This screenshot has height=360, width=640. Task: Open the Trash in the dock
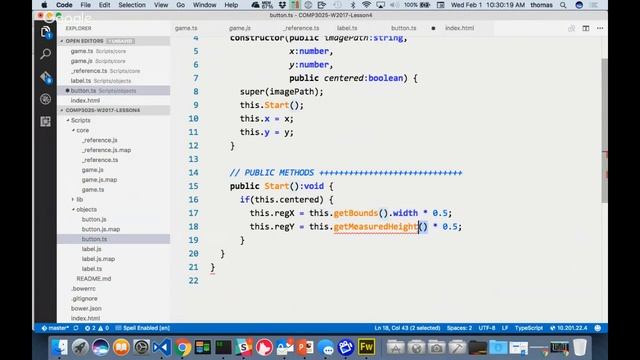click(x=580, y=347)
